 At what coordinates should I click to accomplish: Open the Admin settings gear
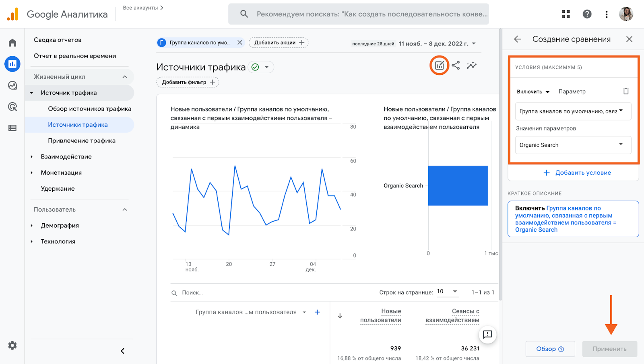pos(12,345)
